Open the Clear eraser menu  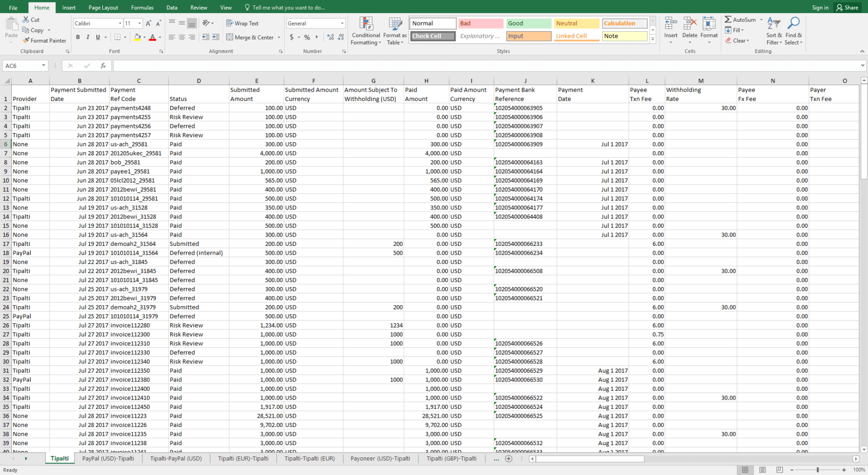pyautogui.click(x=737, y=41)
